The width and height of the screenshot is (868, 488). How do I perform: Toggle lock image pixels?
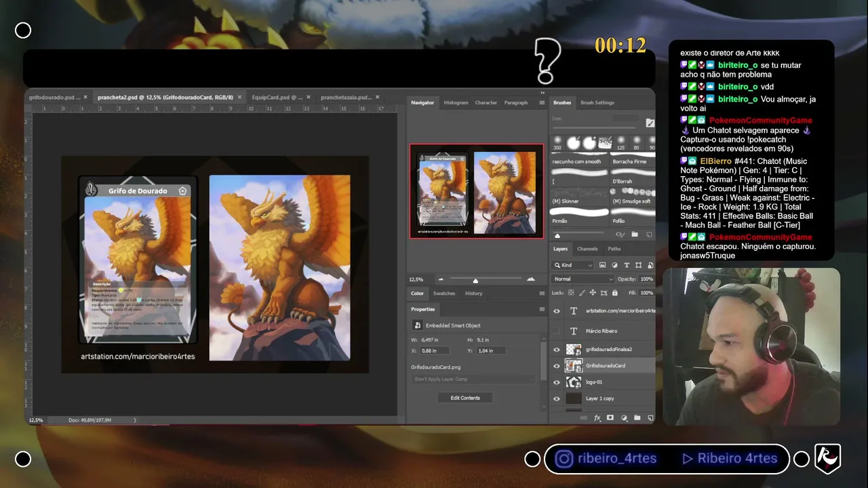click(582, 293)
